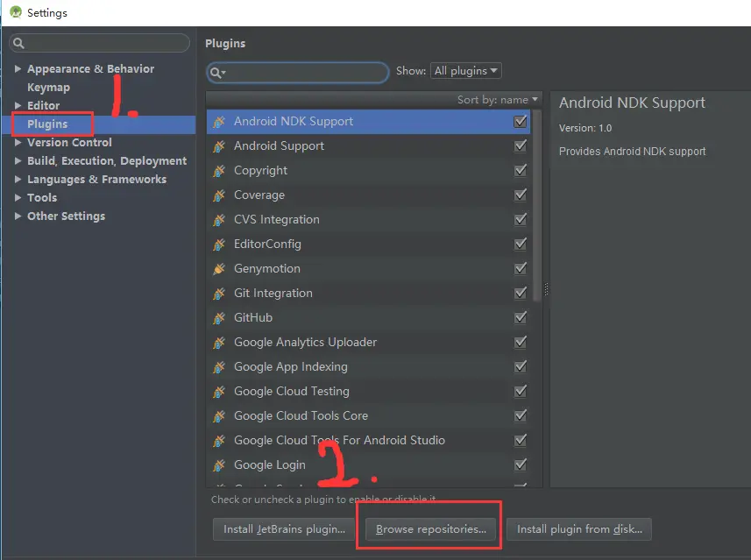Uncheck the Android Support plugin

(521, 145)
